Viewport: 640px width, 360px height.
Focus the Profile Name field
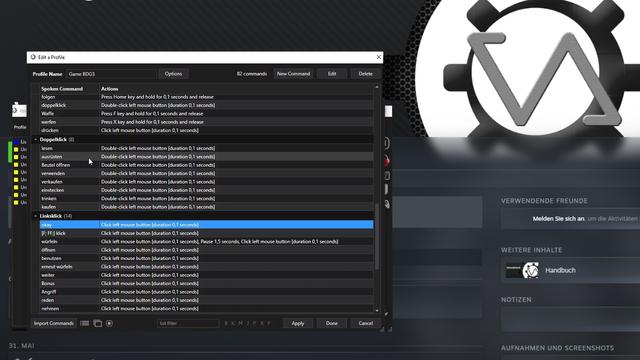pos(111,74)
